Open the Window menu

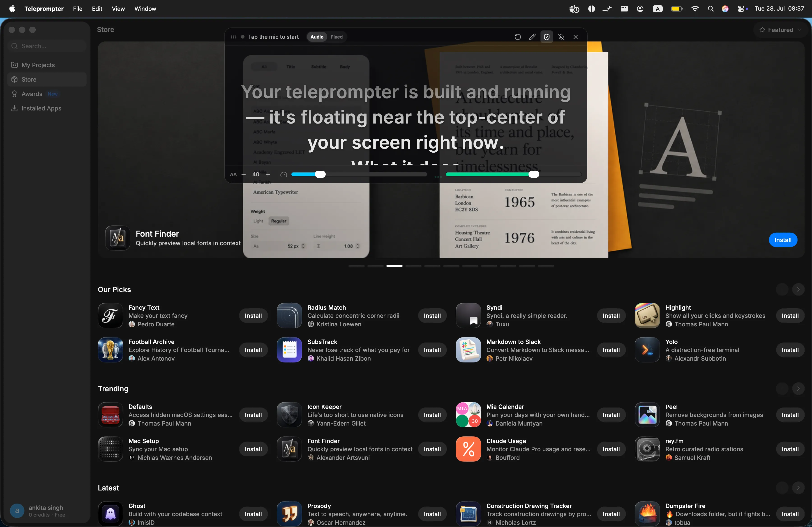pyautogui.click(x=145, y=9)
